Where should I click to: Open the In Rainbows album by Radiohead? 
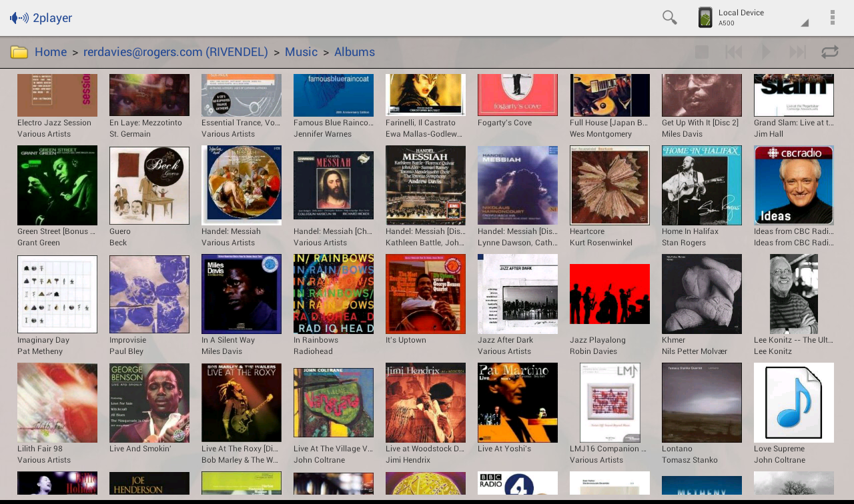coord(333,293)
